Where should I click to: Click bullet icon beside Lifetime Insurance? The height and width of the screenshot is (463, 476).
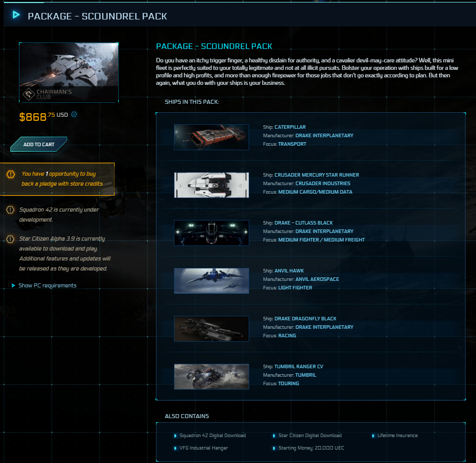coord(373,436)
